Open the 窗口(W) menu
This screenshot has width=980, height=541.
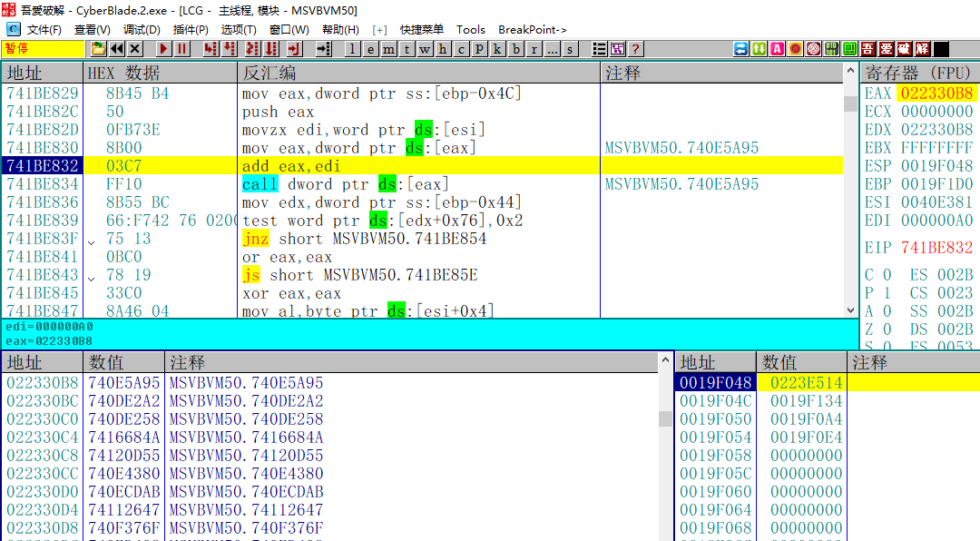(x=289, y=29)
